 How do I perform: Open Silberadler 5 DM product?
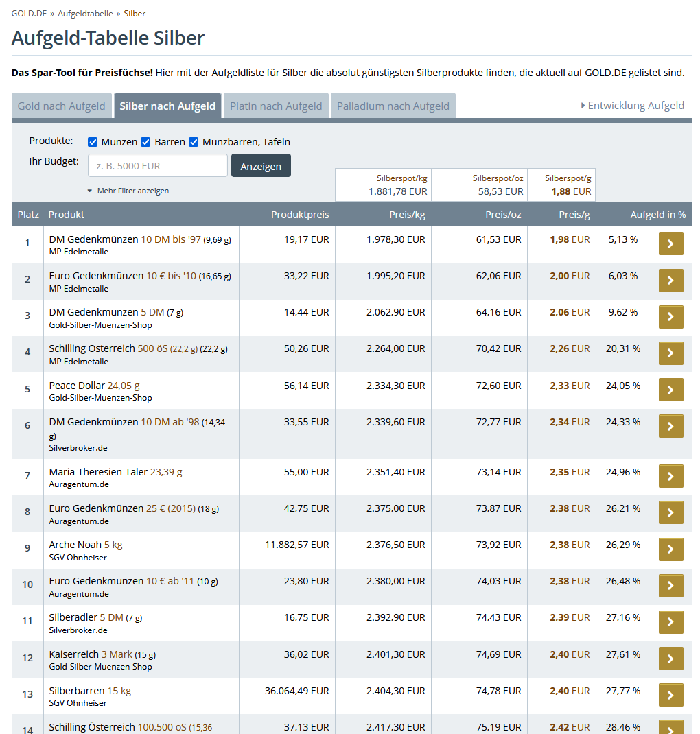click(95, 617)
